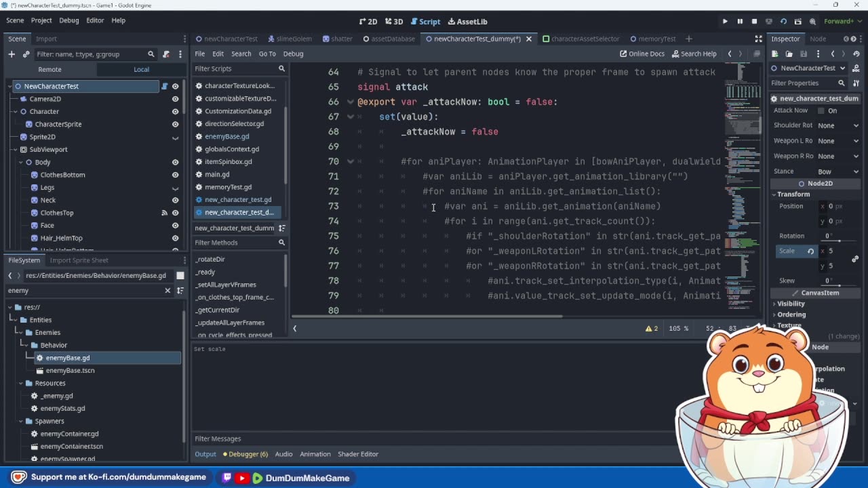The height and width of the screenshot is (488, 868).
Task: Run the project with the play button
Action: tap(725, 21)
